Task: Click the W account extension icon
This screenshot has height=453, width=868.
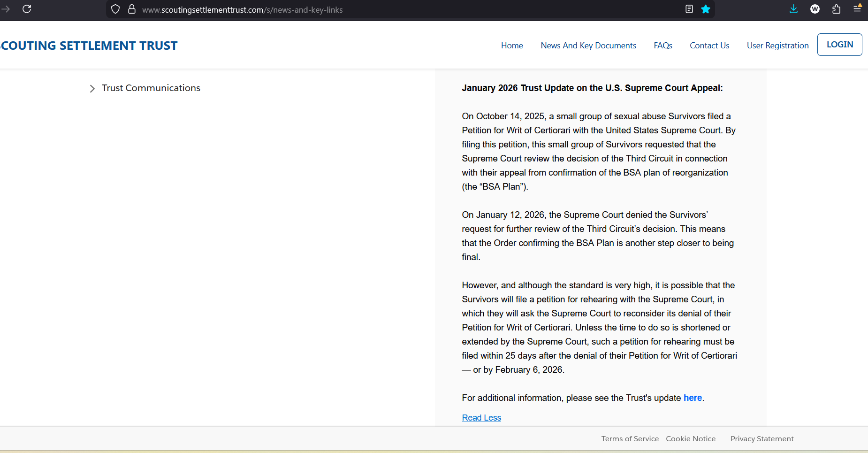Action: 815,9
